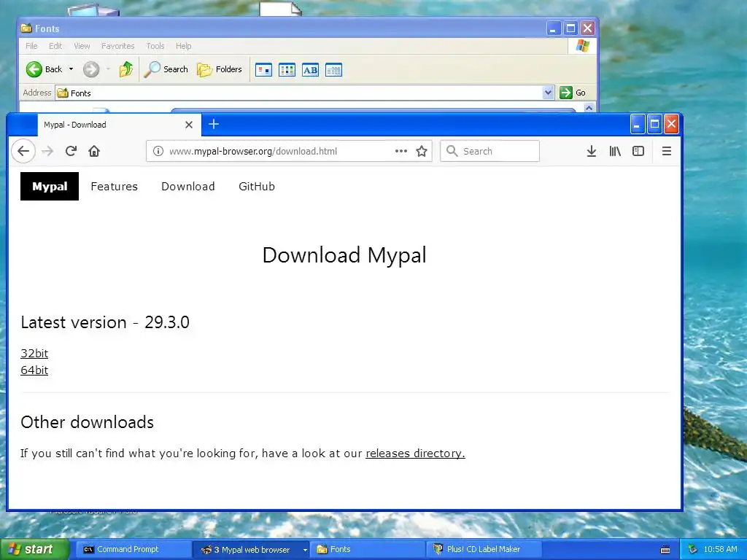Screen dimensions: 747x560
Task: Minimize the Mypal browser window
Action: (638, 124)
